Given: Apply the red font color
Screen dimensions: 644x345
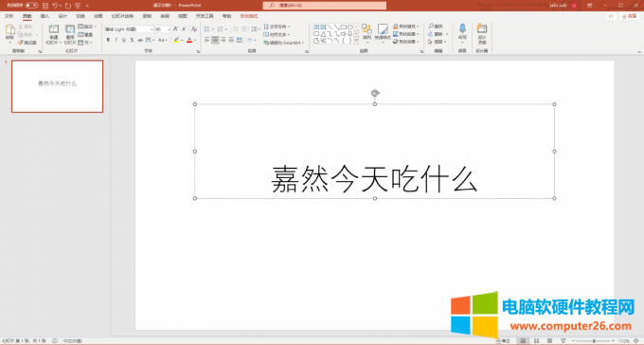Looking at the screenshot, I should (189, 40).
